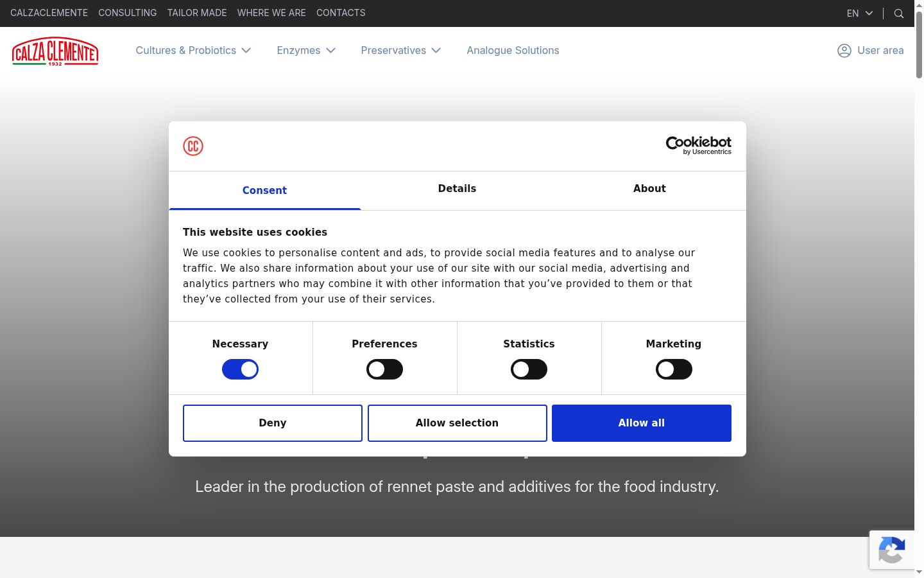Click the User area profile icon
Image resolution: width=924 pixels, height=578 pixels.
pos(844,51)
